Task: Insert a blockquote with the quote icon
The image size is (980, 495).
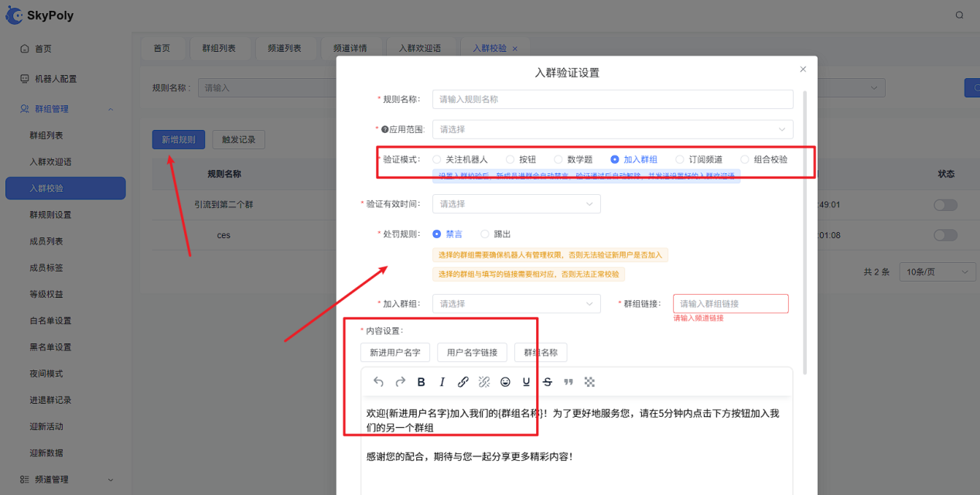Action: pos(569,381)
